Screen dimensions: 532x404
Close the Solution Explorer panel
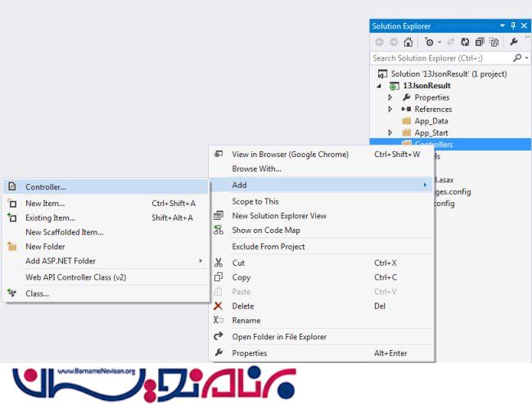click(x=524, y=25)
